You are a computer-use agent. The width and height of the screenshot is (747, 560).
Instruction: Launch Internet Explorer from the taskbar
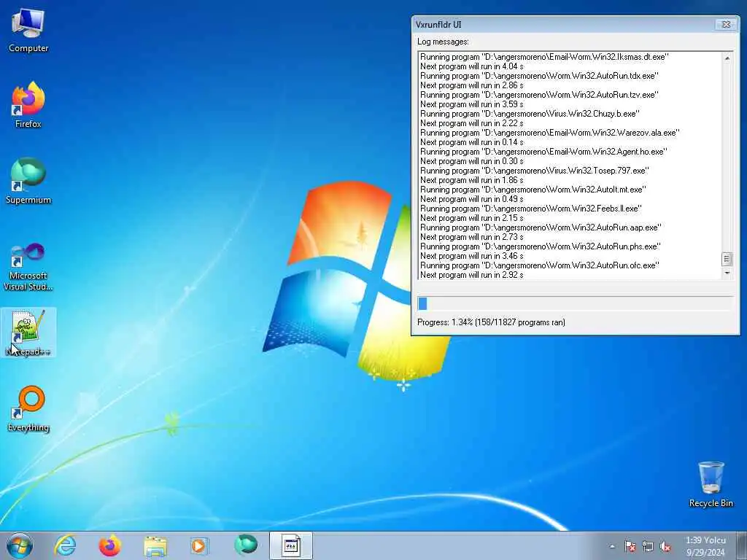click(65, 545)
